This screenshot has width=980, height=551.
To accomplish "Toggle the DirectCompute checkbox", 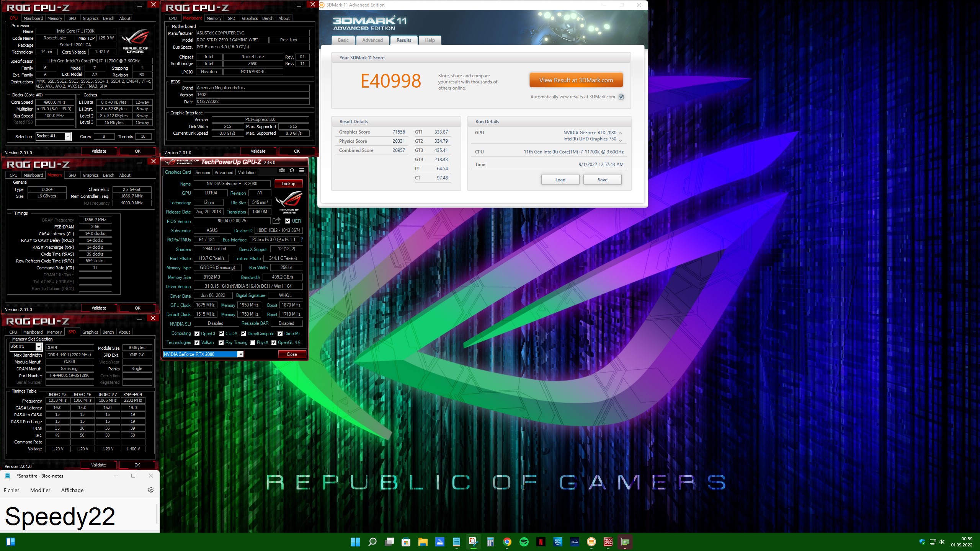I will (x=243, y=333).
